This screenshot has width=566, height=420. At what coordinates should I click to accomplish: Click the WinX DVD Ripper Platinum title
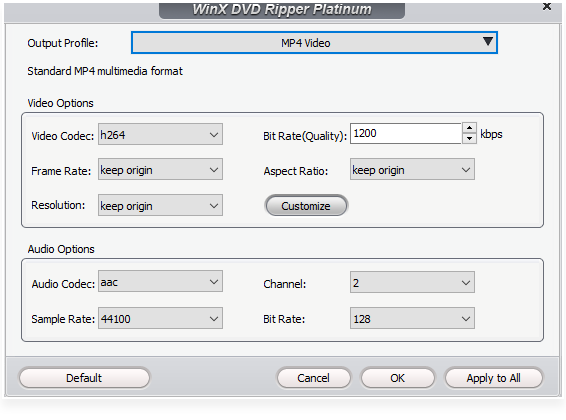[x=282, y=9]
